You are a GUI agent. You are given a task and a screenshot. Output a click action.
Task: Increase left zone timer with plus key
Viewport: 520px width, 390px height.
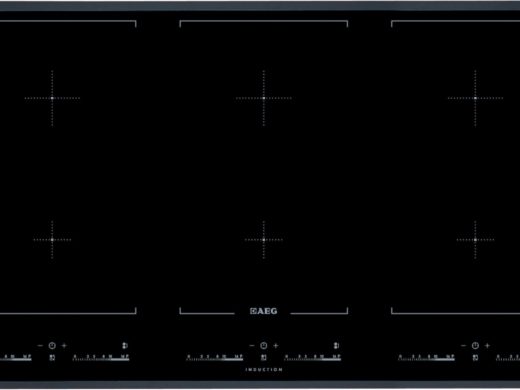[x=64, y=346]
